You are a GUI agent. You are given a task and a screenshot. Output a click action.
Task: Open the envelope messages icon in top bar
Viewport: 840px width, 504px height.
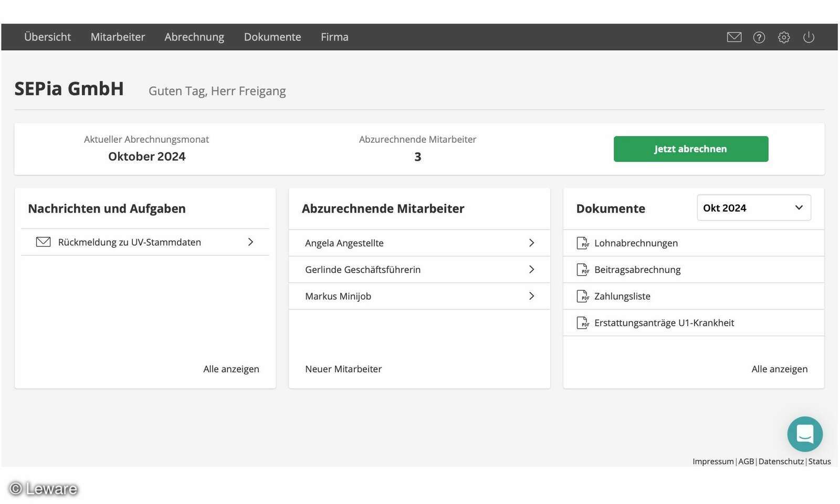[x=734, y=37]
